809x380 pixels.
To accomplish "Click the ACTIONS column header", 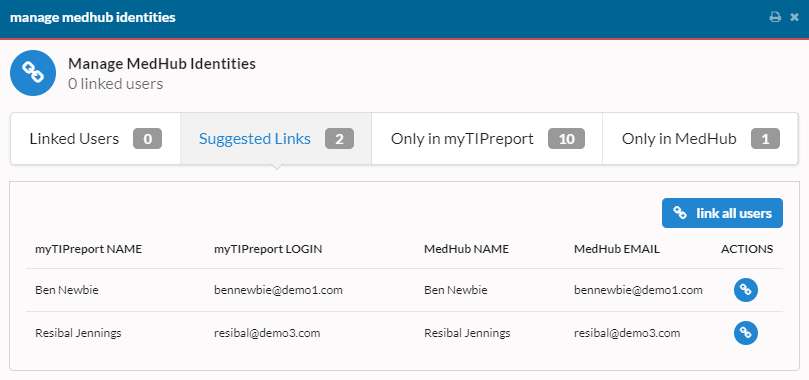I will (x=747, y=250).
